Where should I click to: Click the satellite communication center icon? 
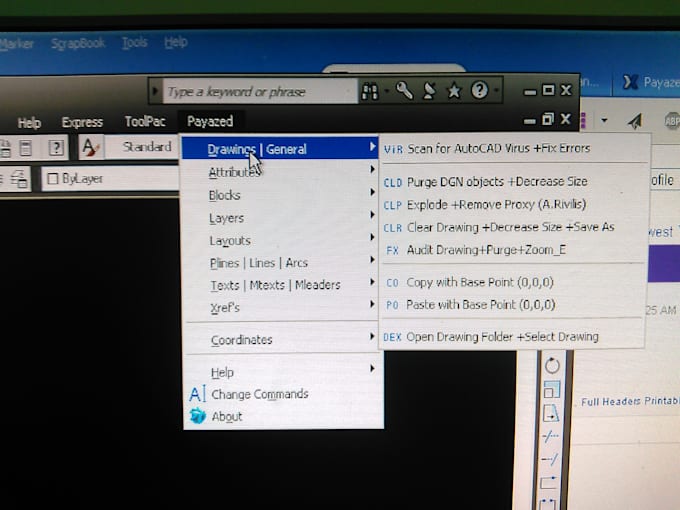[429, 91]
